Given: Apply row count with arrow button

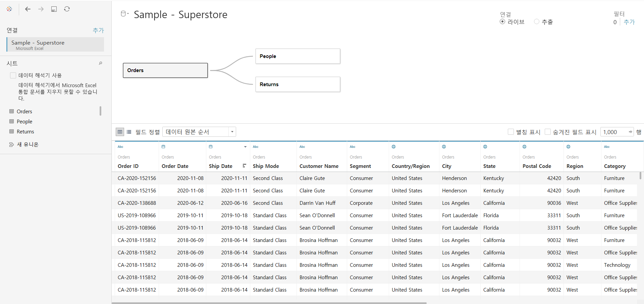Looking at the screenshot, I should pyautogui.click(x=631, y=132).
